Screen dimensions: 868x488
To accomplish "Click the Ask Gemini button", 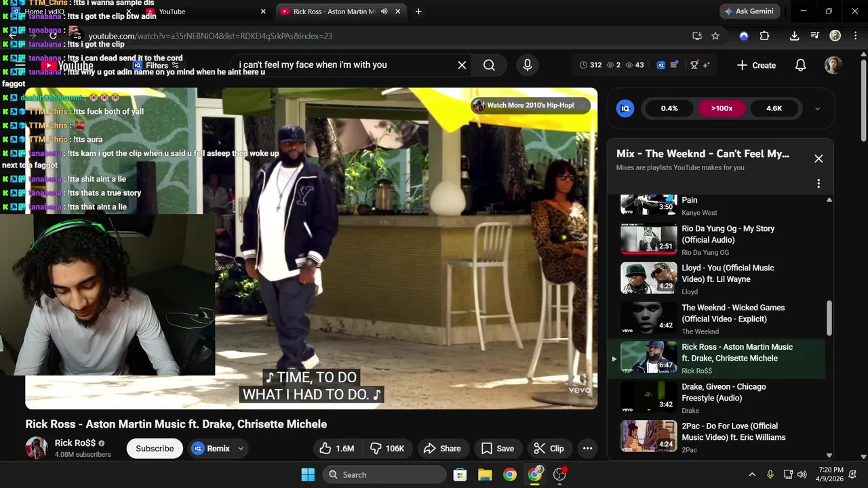I will [751, 12].
